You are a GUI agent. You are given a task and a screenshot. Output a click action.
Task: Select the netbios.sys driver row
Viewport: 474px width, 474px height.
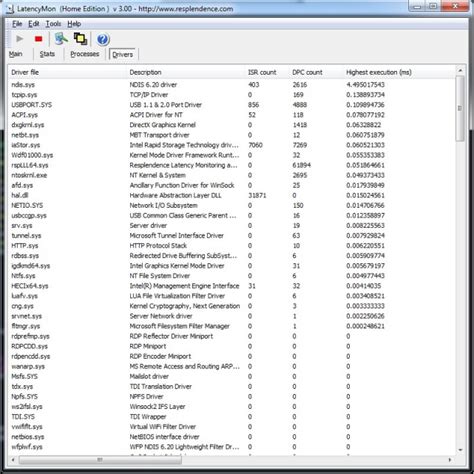(231, 437)
